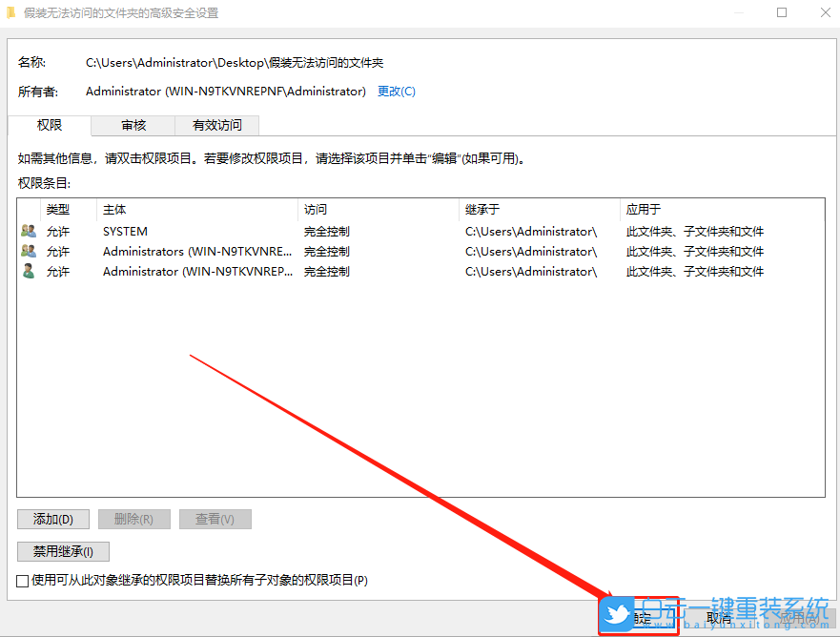This screenshot has width=840, height=637.
Task: Click the Twitter bird watermark icon
Action: pos(618,615)
